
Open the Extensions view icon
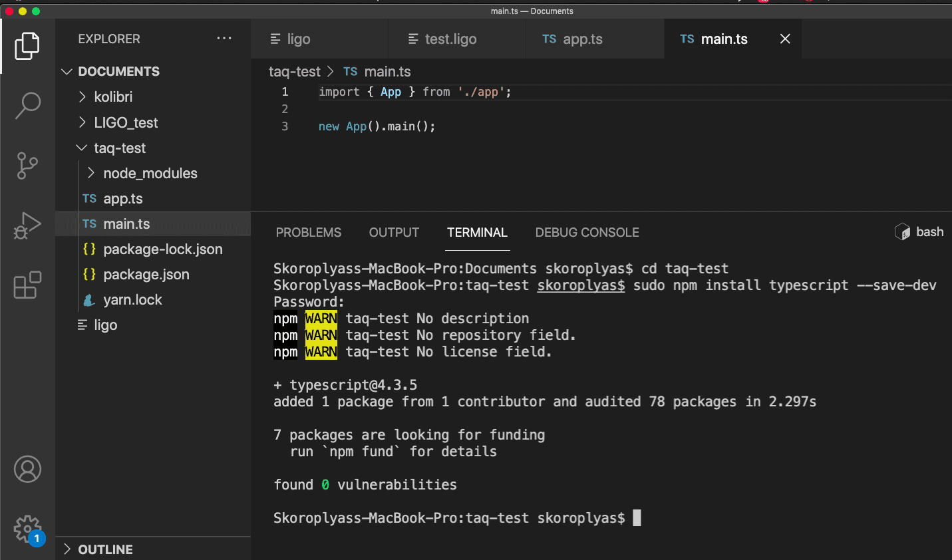tap(27, 285)
